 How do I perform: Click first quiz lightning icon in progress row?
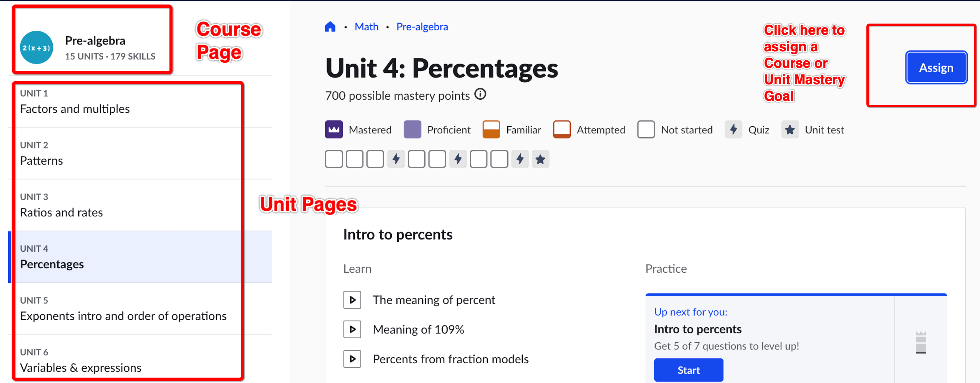pyautogui.click(x=396, y=159)
